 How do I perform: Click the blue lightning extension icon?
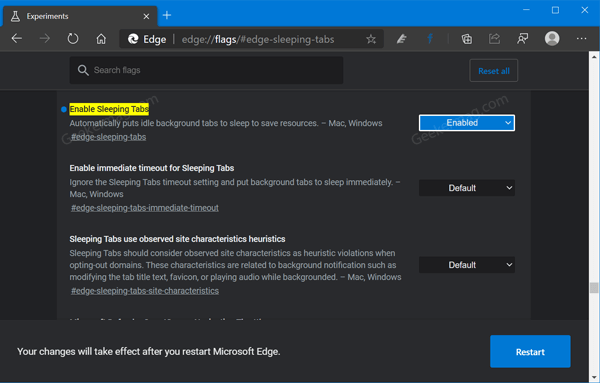430,39
